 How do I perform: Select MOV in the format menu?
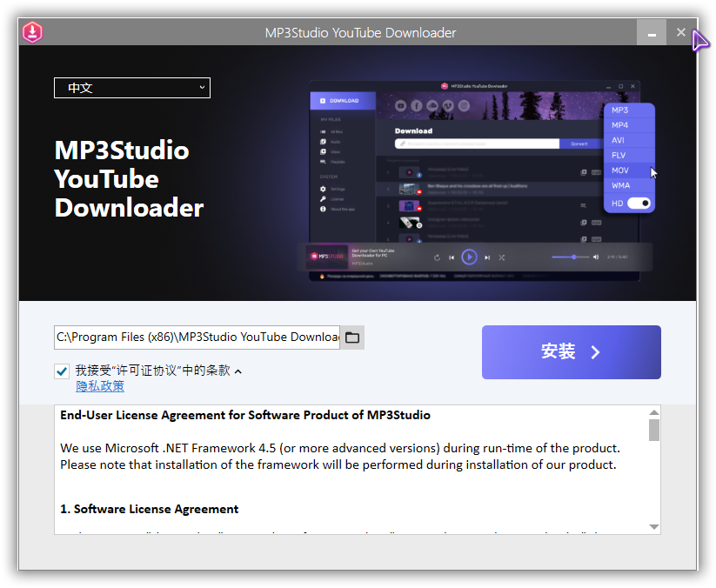620,170
